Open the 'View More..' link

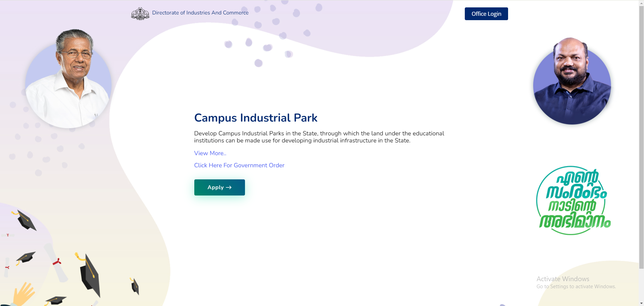(210, 153)
